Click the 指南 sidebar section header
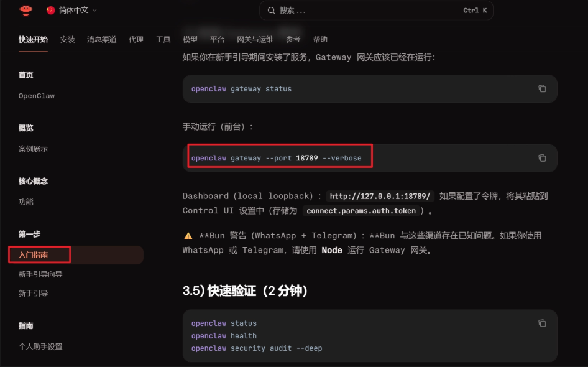The width and height of the screenshot is (588, 367). [x=26, y=325]
